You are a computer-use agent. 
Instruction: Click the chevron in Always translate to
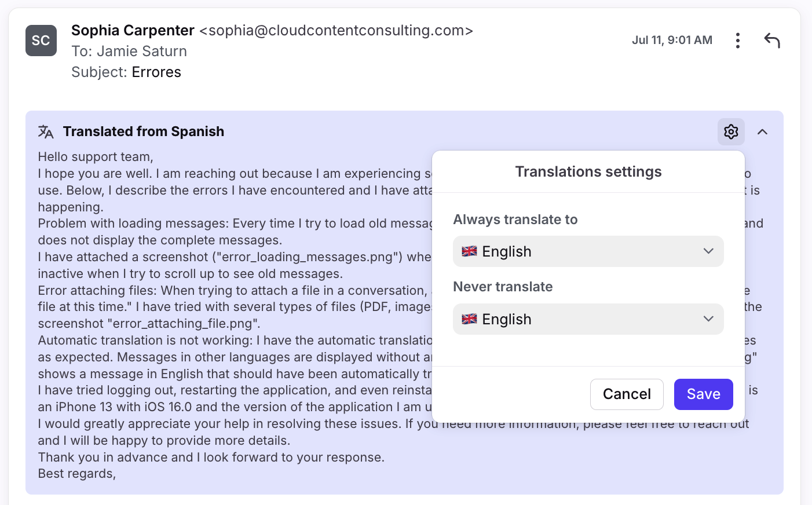pos(708,251)
